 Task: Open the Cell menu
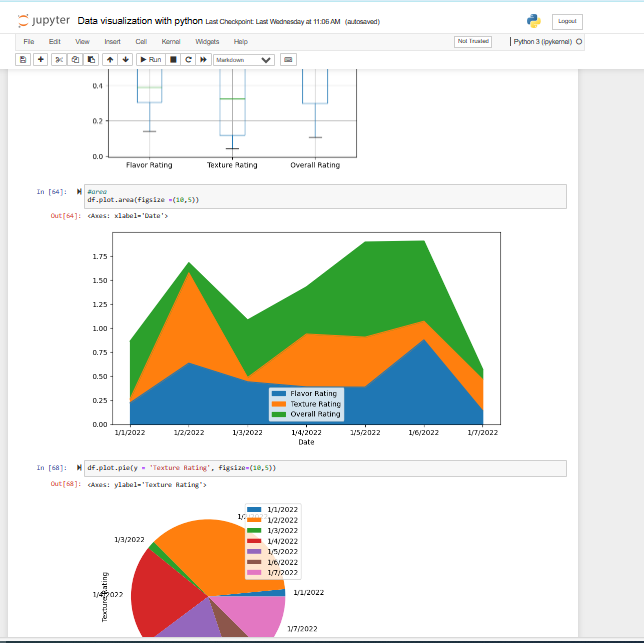point(141,41)
